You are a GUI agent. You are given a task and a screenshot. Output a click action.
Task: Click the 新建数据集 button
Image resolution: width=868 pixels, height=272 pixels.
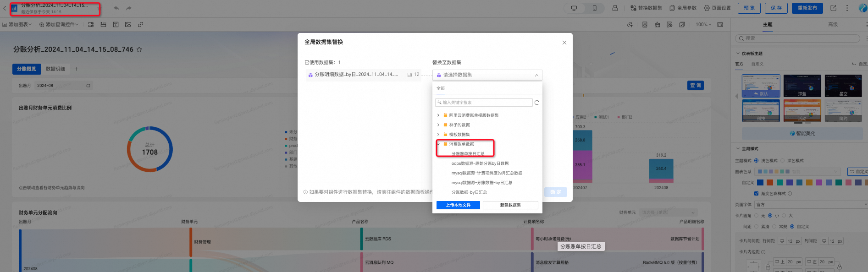(x=510, y=205)
